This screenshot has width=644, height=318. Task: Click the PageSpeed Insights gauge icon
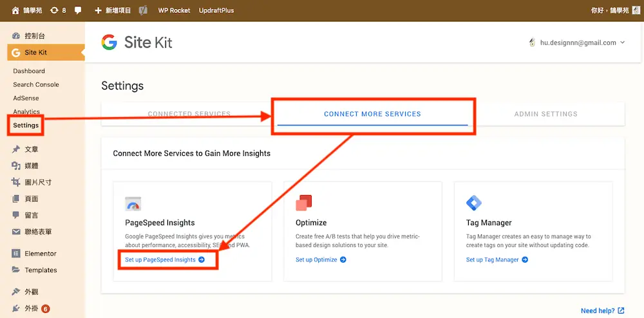[133, 204]
